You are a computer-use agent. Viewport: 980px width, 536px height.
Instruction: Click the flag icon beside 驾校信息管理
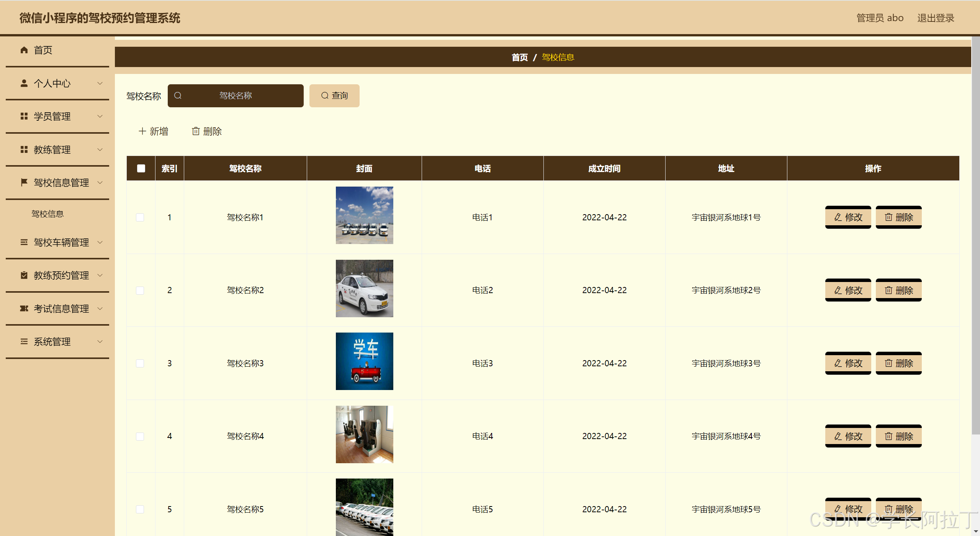(24, 182)
